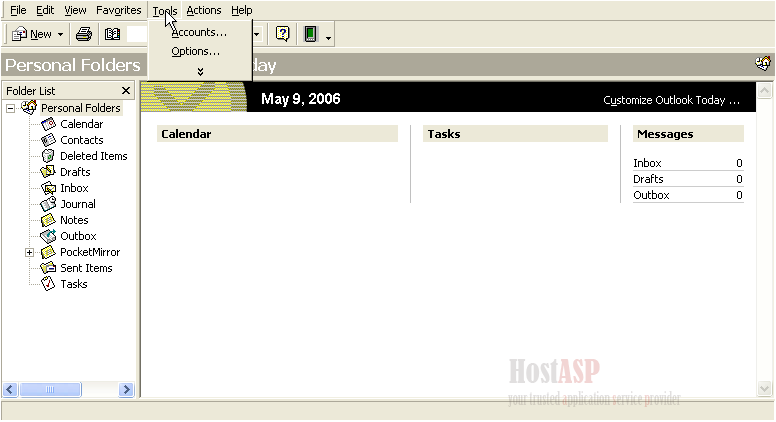Expand the full Tools menu with chevrons
776x422 pixels.
coord(200,72)
